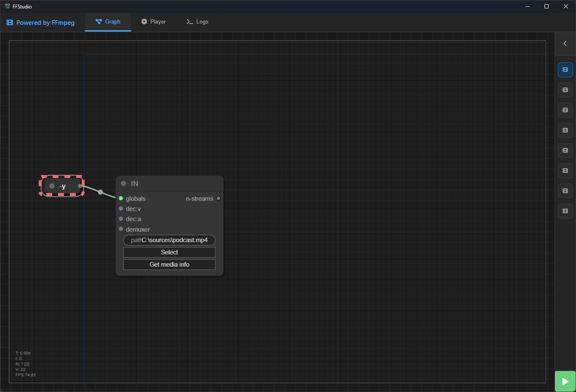Click the n-streams label

[x=200, y=199]
